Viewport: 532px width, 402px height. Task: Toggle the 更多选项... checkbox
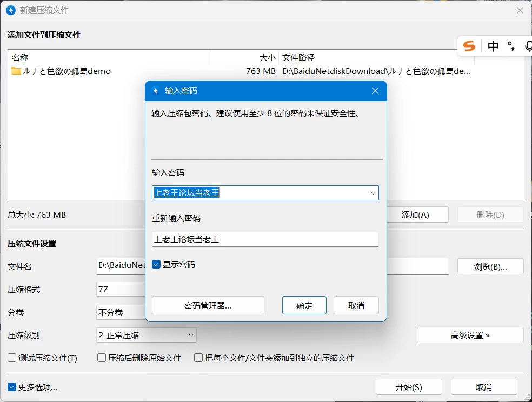pyautogui.click(x=12, y=387)
